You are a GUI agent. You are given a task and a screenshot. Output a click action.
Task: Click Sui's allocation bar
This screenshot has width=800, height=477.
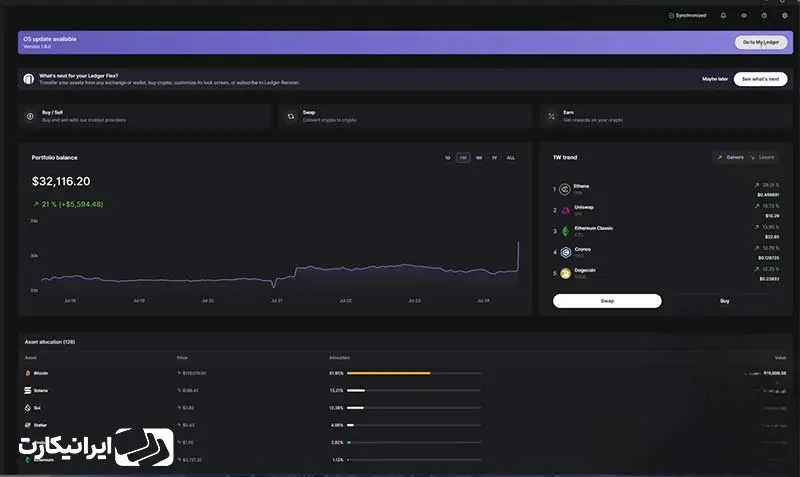[355, 408]
